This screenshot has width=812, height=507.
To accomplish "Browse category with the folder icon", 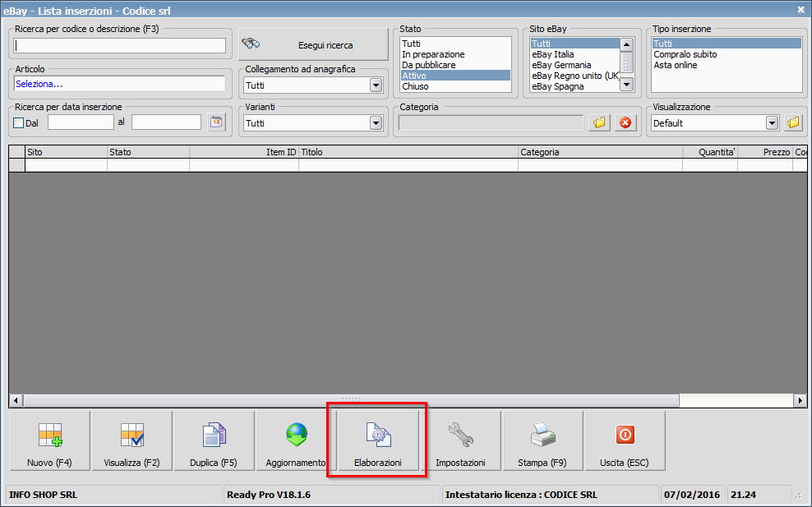I will click(599, 122).
